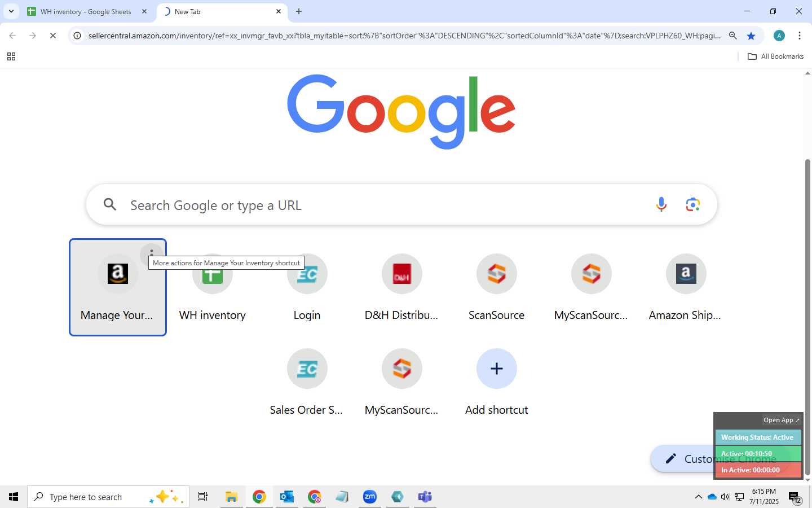
Task: Click the Type here to search taskbar box
Action: click(x=108, y=497)
